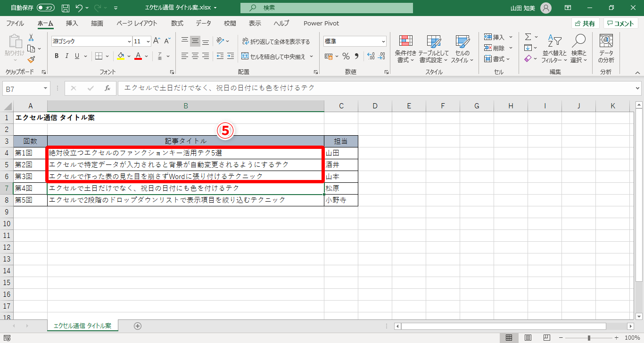The width and height of the screenshot is (644, 343).
Task: Open the Fill Color dropdown arrow
Action: [128, 57]
